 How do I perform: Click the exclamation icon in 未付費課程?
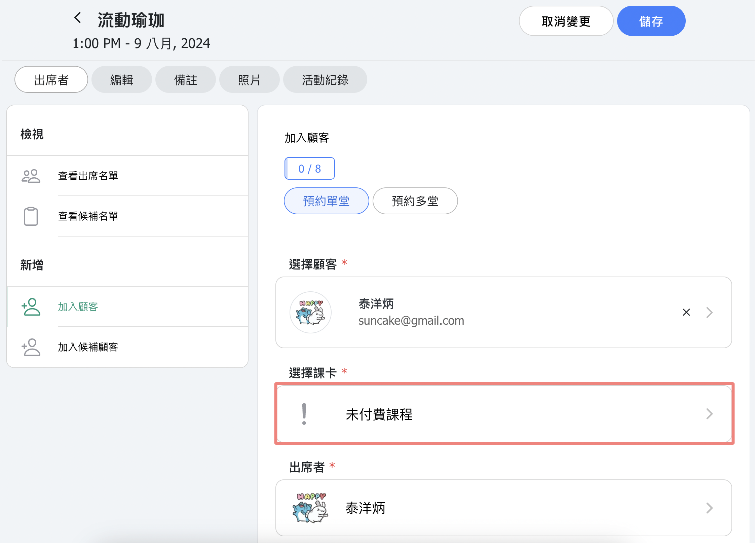pyautogui.click(x=304, y=414)
